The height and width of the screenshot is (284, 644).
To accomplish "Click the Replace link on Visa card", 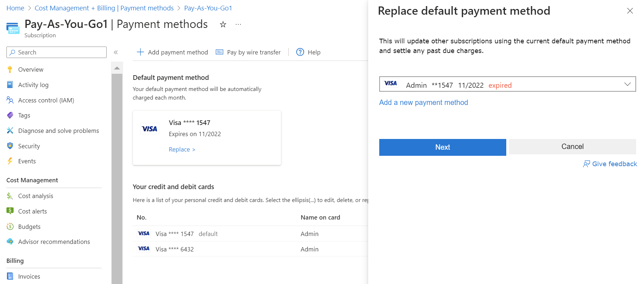I will click(182, 149).
